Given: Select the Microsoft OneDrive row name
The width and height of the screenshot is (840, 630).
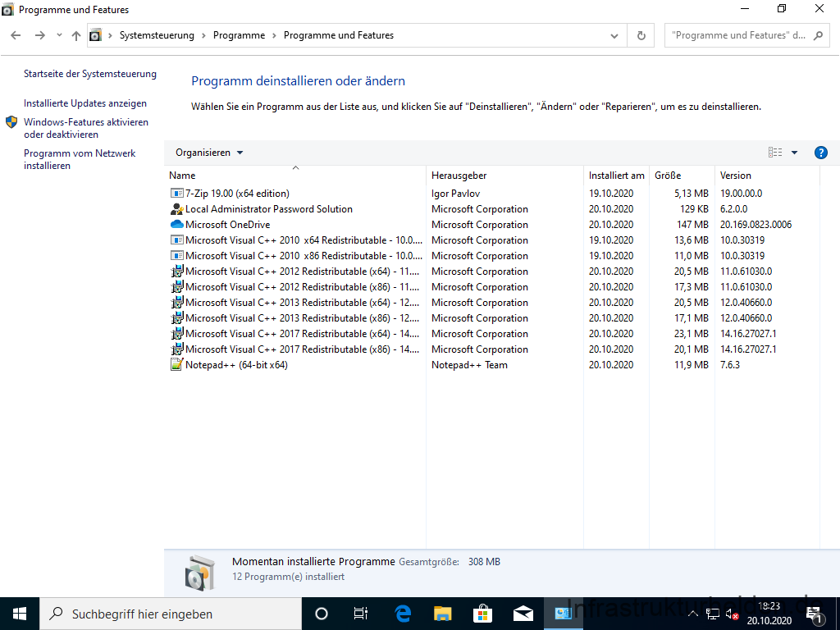Looking at the screenshot, I should (228, 225).
